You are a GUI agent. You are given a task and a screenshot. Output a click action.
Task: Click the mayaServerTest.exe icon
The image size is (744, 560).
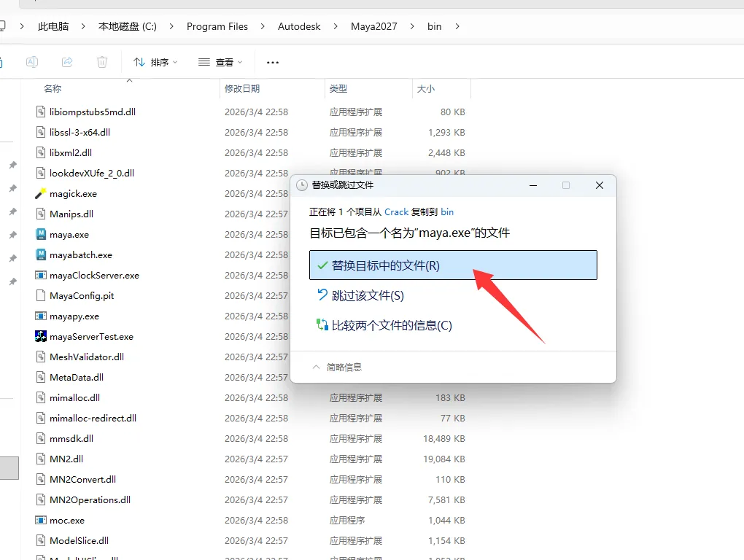[41, 336]
